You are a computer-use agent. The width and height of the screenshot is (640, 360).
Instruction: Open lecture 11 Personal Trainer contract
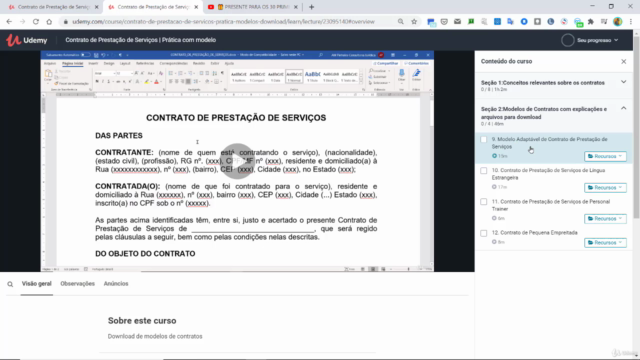551,205
